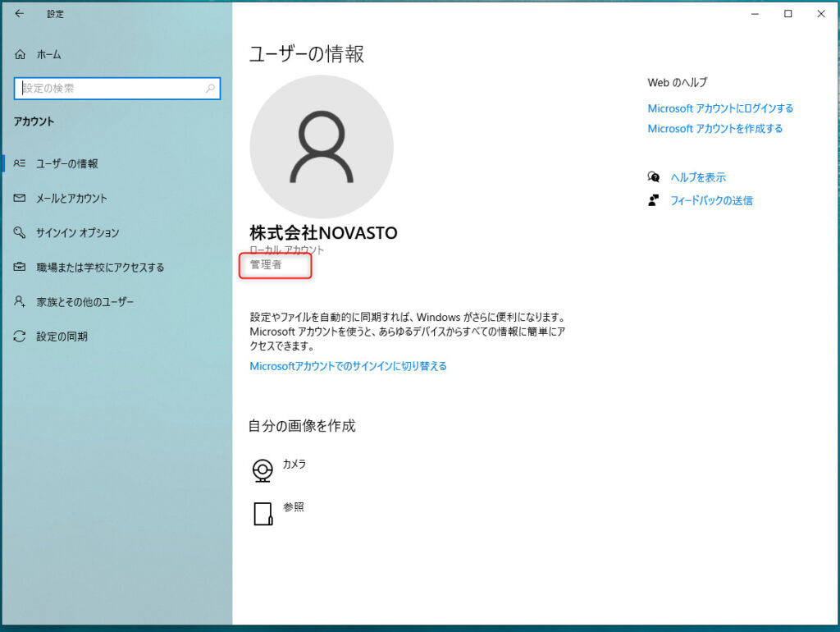Screen dimensions: 840x632
Task: Focus the 設定の検索 search box
Action: [116, 89]
